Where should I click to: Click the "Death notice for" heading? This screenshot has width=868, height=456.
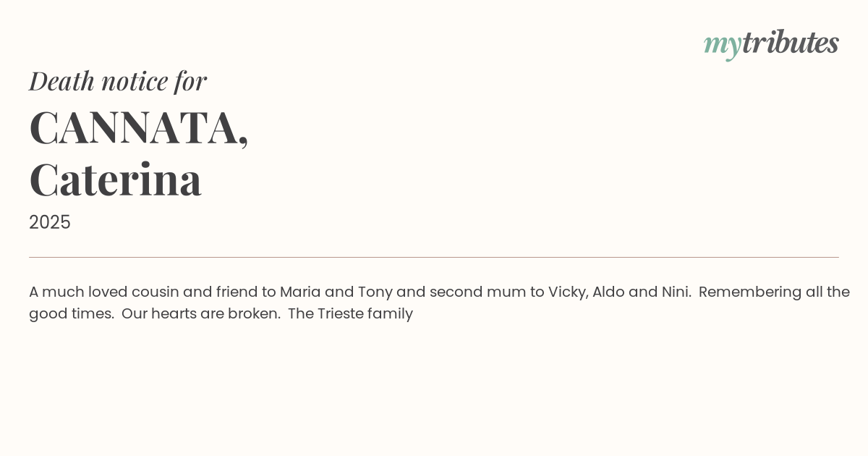click(x=118, y=81)
